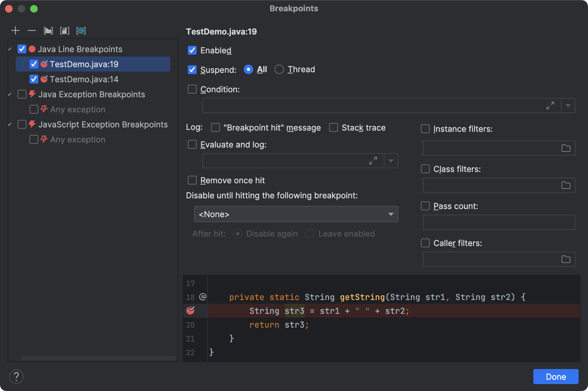The image size is (588, 391).
Task: Expand the Condition field editor
Action: [550, 105]
